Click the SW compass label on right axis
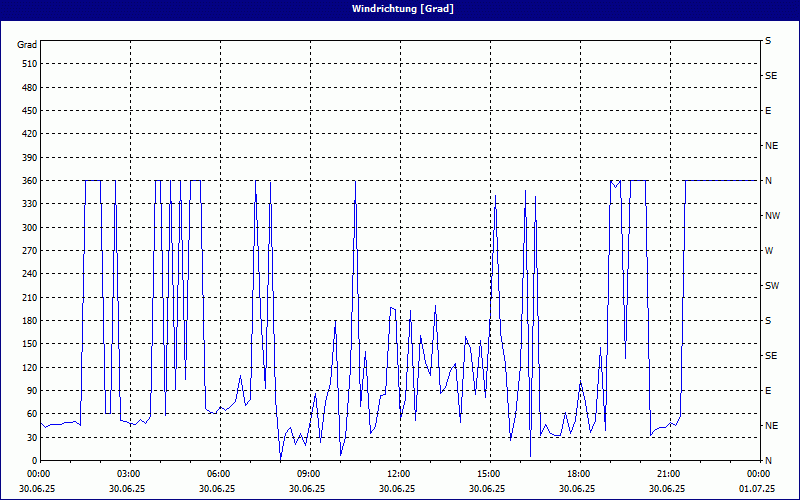 point(771,285)
